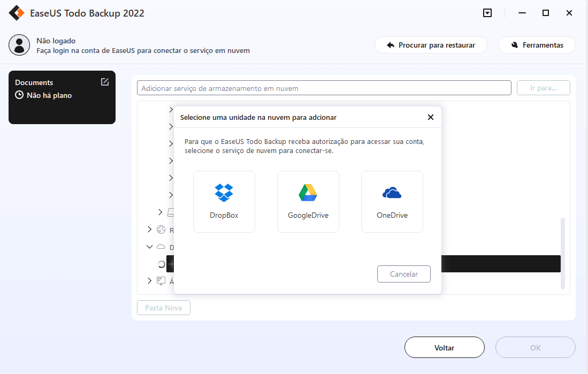Viewport: 588px width, 374px height.
Task: Click the Cancelar button
Action: click(403, 274)
